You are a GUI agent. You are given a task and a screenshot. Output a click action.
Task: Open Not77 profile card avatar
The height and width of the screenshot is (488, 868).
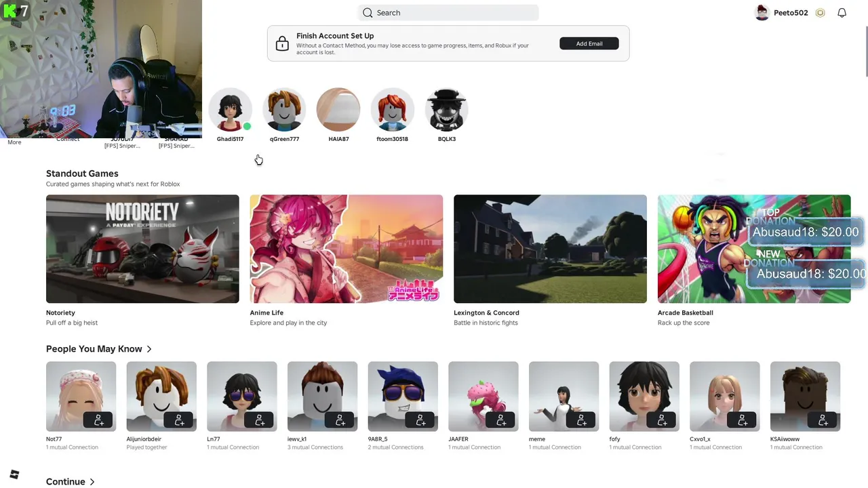click(x=81, y=396)
